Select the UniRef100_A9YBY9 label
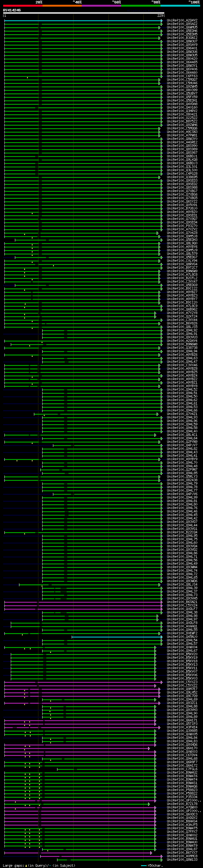This screenshot has width=203, height=868. (x=182, y=459)
